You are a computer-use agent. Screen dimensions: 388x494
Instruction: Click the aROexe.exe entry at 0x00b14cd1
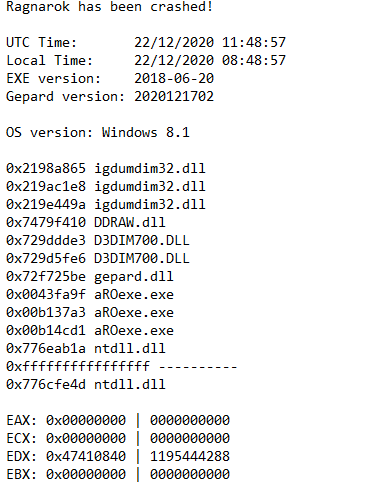click(x=90, y=330)
